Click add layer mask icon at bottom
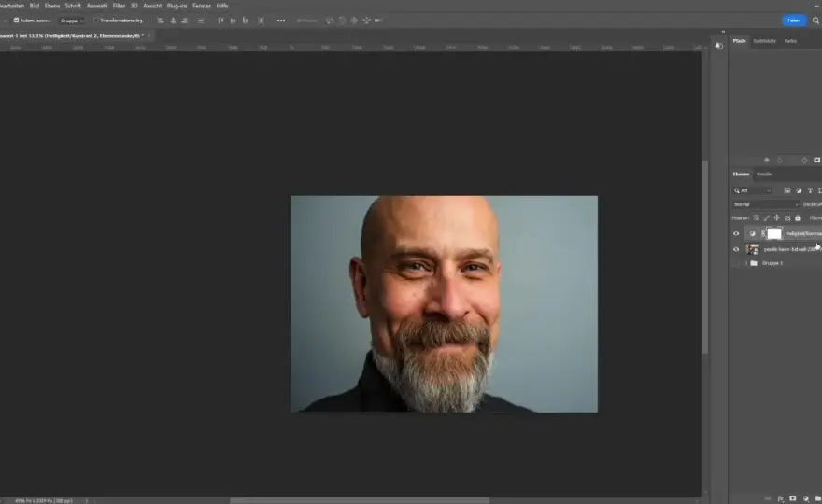 [x=793, y=498]
